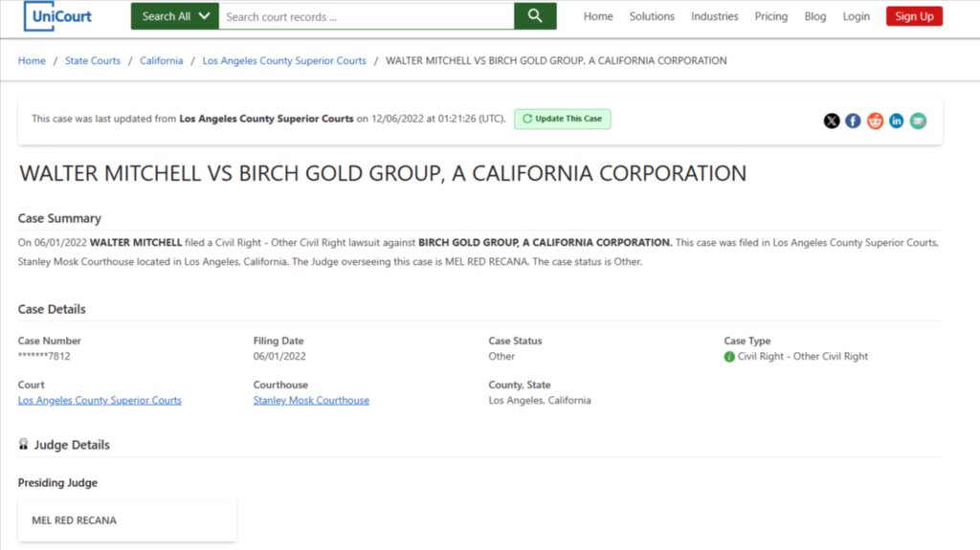
Task: Click the Case Status value Other
Action: pos(501,356)
